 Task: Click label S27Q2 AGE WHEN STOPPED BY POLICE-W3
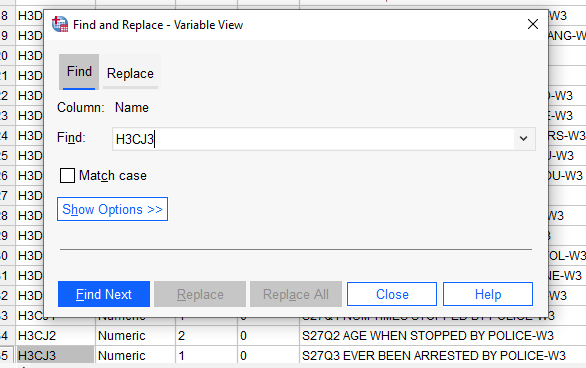pyautogui.click(x=428, y=335)
